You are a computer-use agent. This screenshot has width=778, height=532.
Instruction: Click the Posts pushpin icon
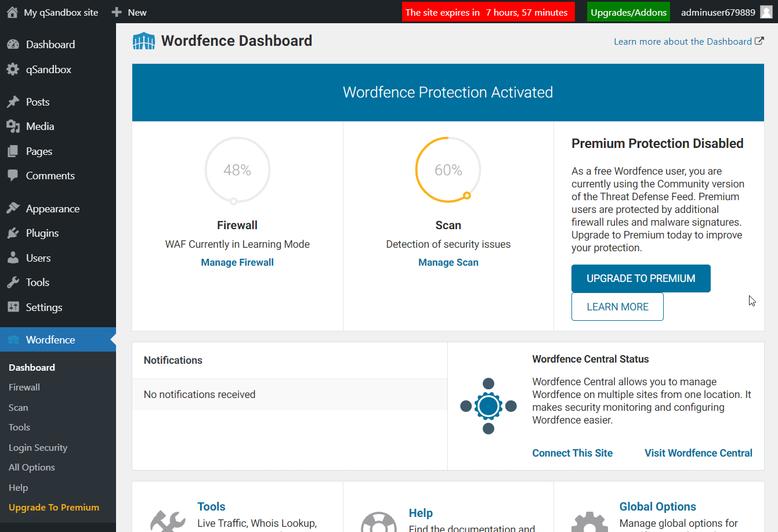click(13, 102)
